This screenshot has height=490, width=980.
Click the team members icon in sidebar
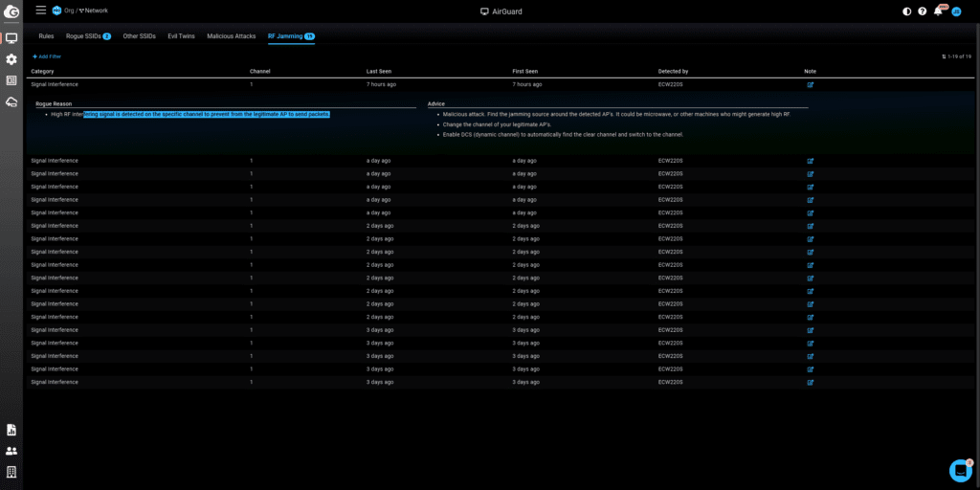tap(11, 451)
